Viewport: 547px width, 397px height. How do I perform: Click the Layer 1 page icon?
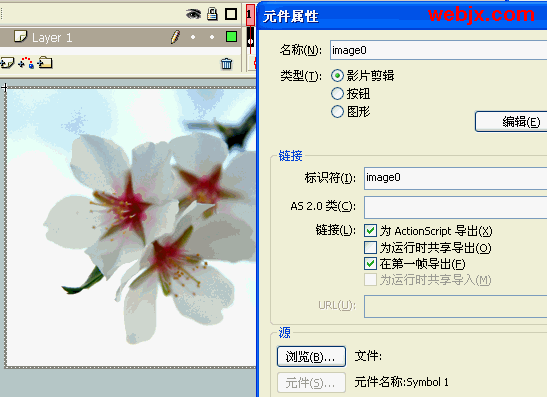point(21,36)
